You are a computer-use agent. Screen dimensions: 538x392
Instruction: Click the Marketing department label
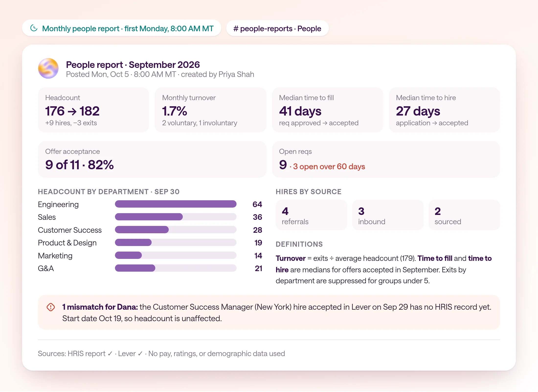(55, 256)
